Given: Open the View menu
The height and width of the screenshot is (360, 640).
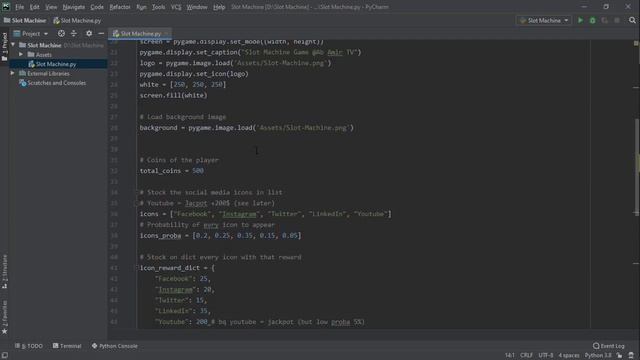Looking at the screenshot, I should coord(51,7).
